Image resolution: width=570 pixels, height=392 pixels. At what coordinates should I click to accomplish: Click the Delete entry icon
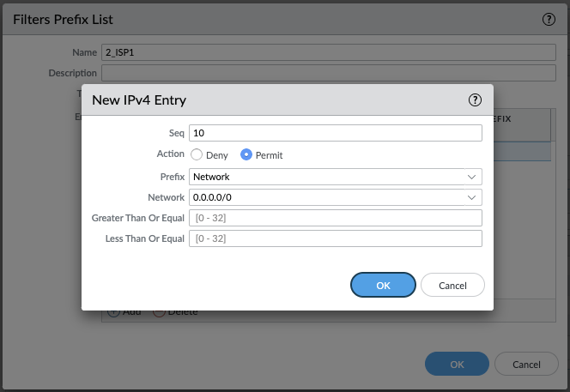tap(159, 312)
